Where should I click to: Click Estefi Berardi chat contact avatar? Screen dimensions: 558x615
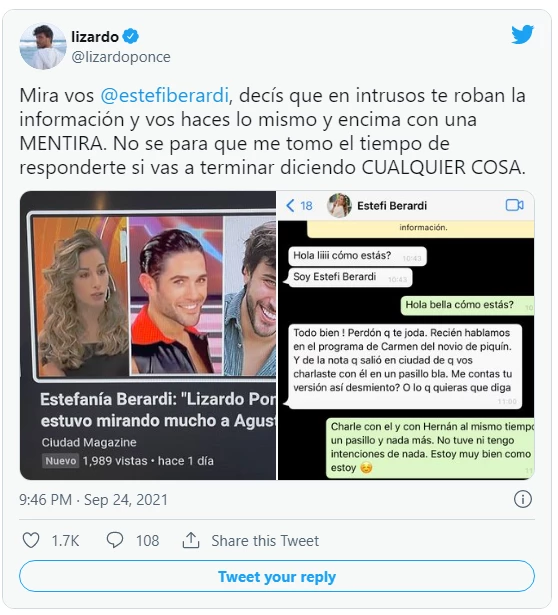(x=339, y=205)
